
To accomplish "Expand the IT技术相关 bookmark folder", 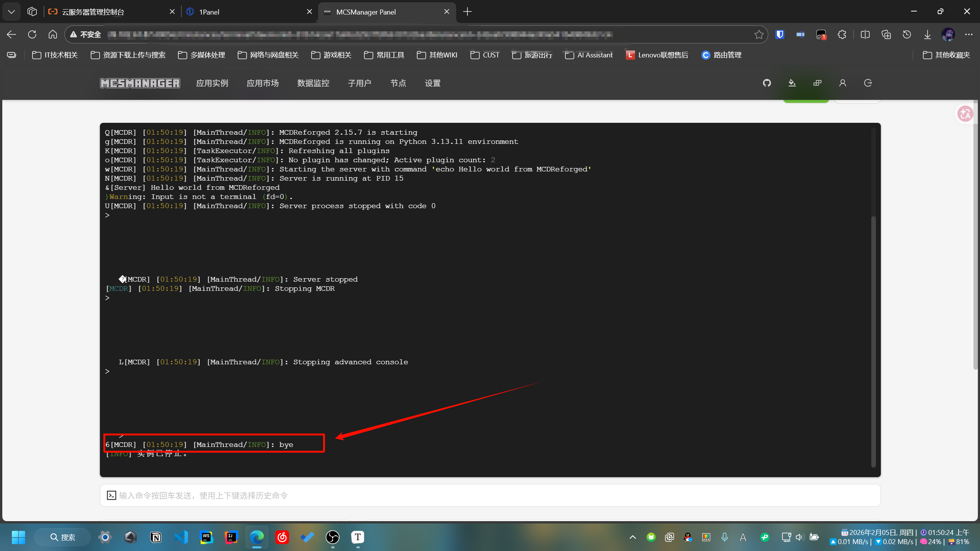I will pyautogui.click(x=55, y=55).
